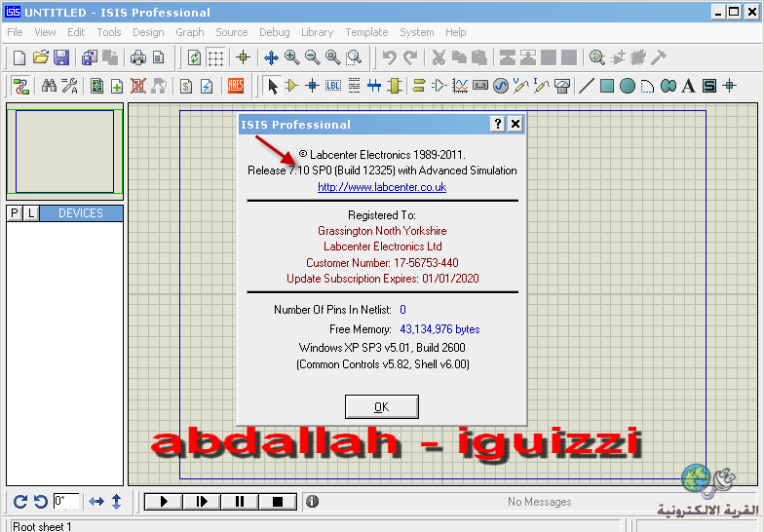The image size is (764, 532).
Task: Open the property assignment tool
Action: click(x=69, y=86)
